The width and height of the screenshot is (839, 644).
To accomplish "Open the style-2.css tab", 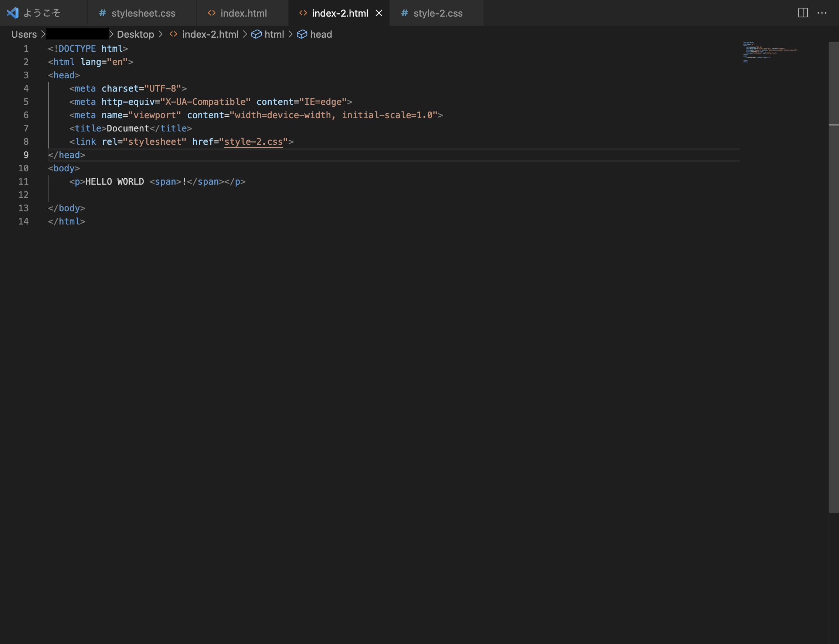I will [438, 13].
